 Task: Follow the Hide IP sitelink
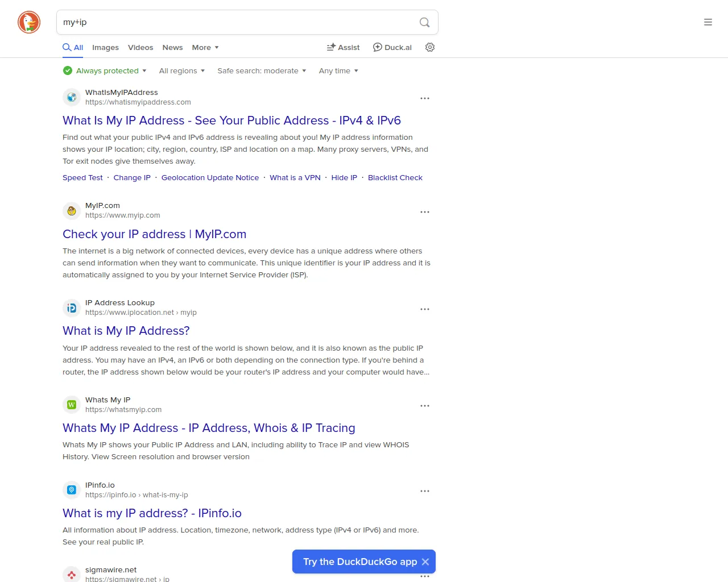[x=344, y=177]
